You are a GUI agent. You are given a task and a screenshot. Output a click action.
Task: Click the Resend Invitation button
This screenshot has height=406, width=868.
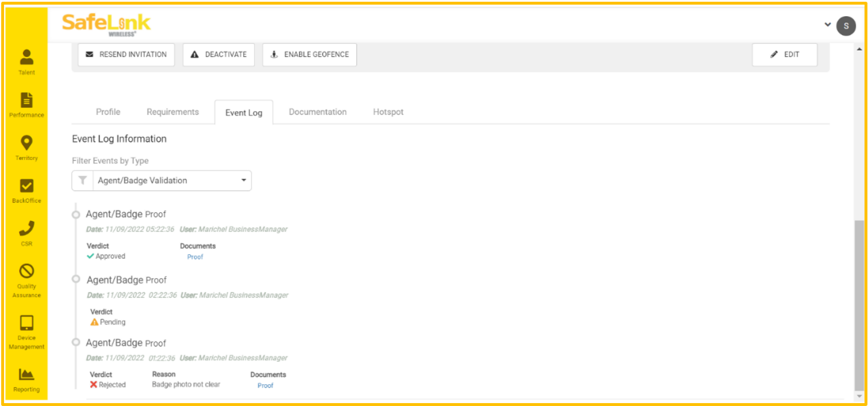[126, 55]
